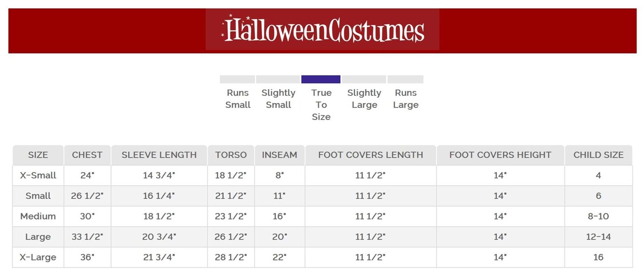This screenshot has width=644, height=280.
Task: Select the Slightly Large fit segment
Action: 364,79
